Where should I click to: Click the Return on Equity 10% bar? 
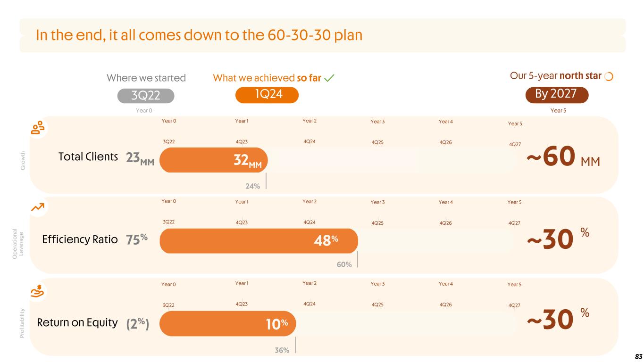227,324
